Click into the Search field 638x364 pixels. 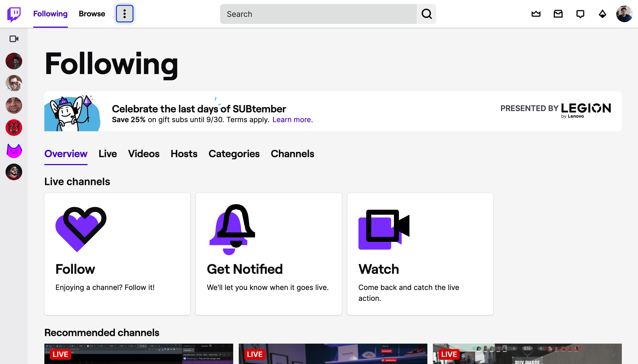(319, 14)
